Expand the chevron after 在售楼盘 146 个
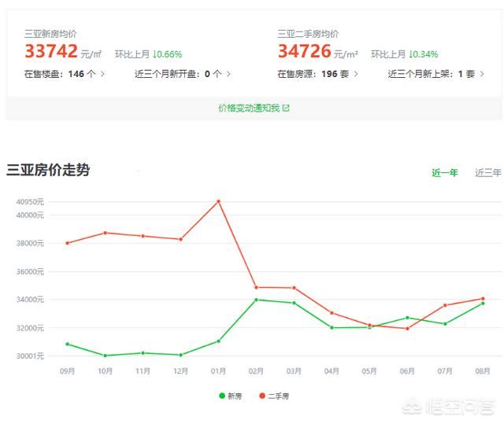 click(x=102, y=74)
